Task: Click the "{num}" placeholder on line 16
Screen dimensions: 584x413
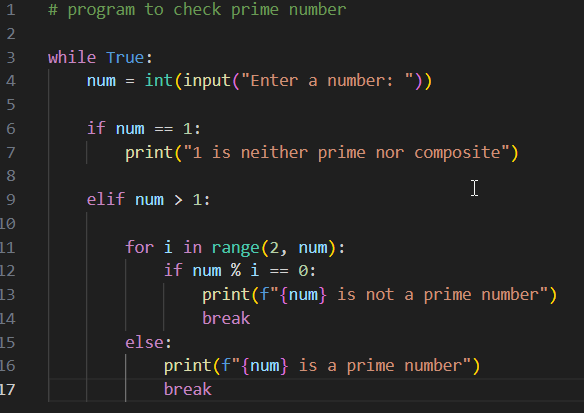Action: pyautogui.click(x=265, y=366)
